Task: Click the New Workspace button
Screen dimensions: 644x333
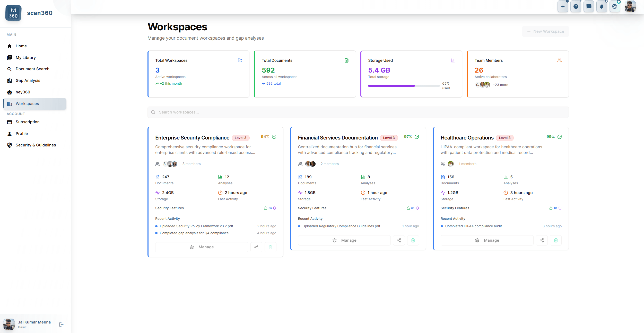Action: click(545, 31)
